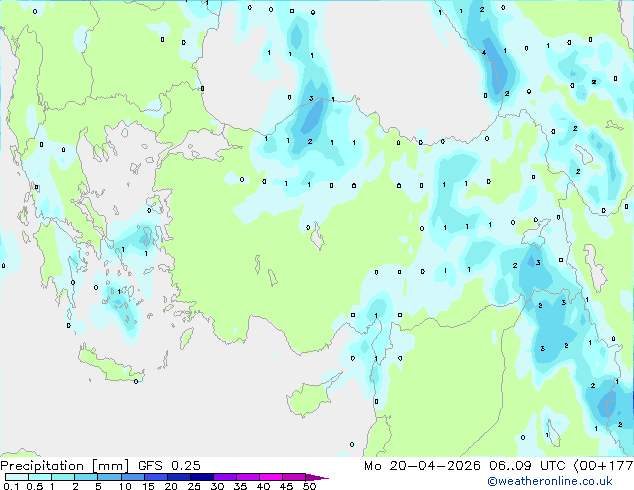Click legend scale label '25'
The width and height of the screenshot is (634, 490).
point(194,486)
